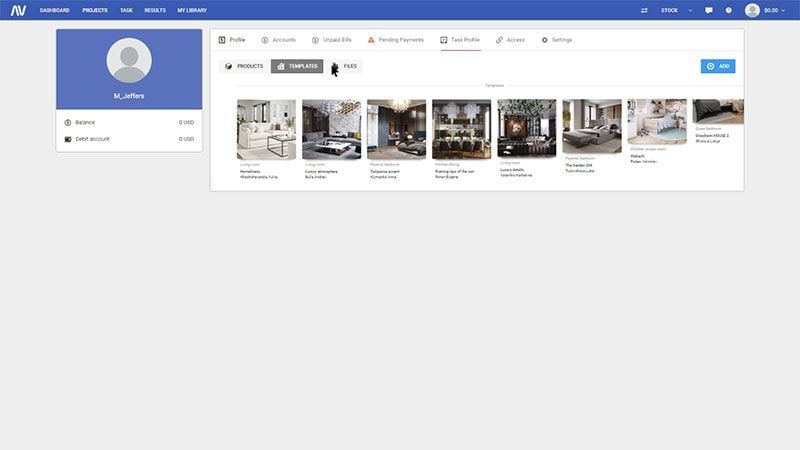This screenshot has width=800, height=450.
Task: Switch to the Access tab
Action: pyautogui.click(x=510, y=40)
